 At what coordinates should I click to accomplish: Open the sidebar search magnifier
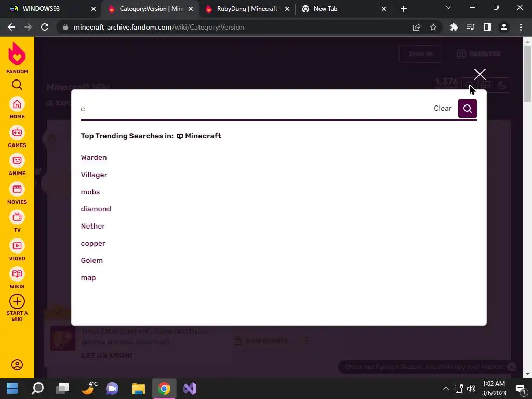click(17, 85)
